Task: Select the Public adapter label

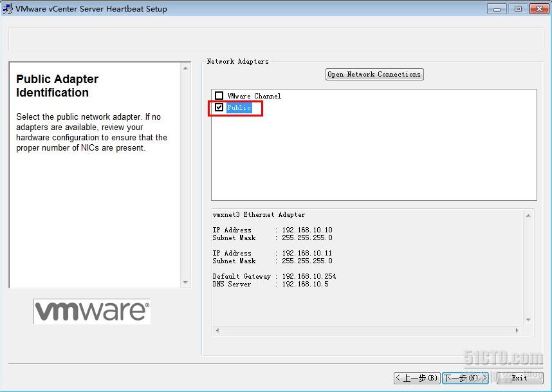Action: [x=239, y=107]
